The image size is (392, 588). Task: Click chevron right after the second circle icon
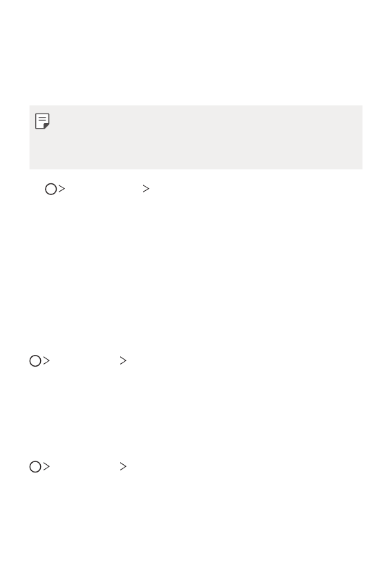click(46, 360)
